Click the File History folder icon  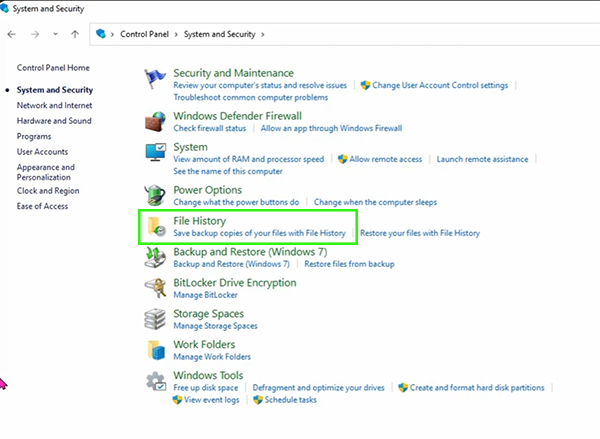point(157,226)
